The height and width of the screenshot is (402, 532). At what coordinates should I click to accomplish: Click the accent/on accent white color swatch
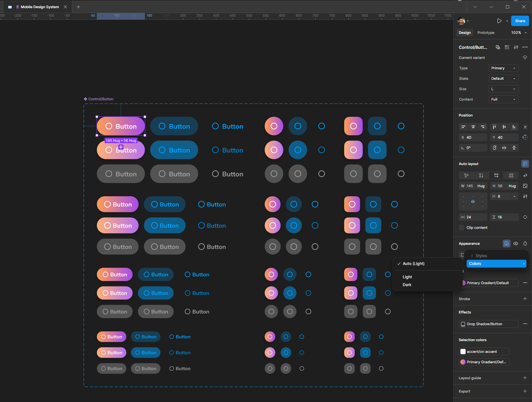tap(463, 352)
